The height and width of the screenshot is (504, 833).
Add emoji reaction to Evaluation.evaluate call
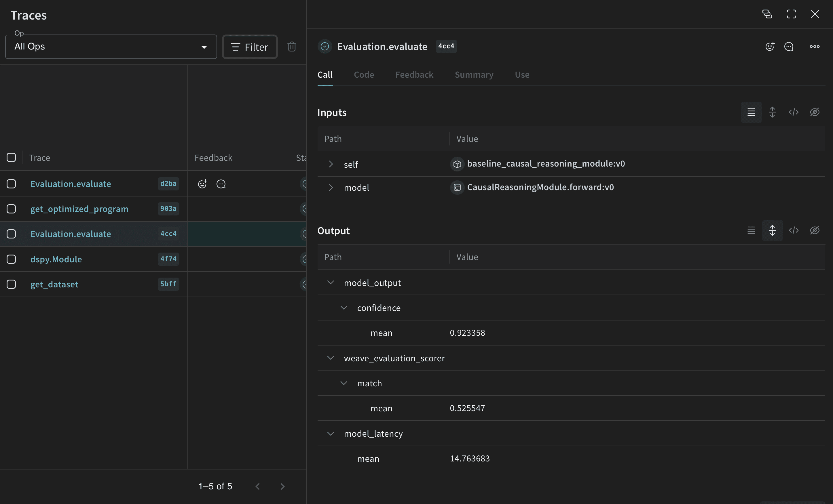click(770, 46)
